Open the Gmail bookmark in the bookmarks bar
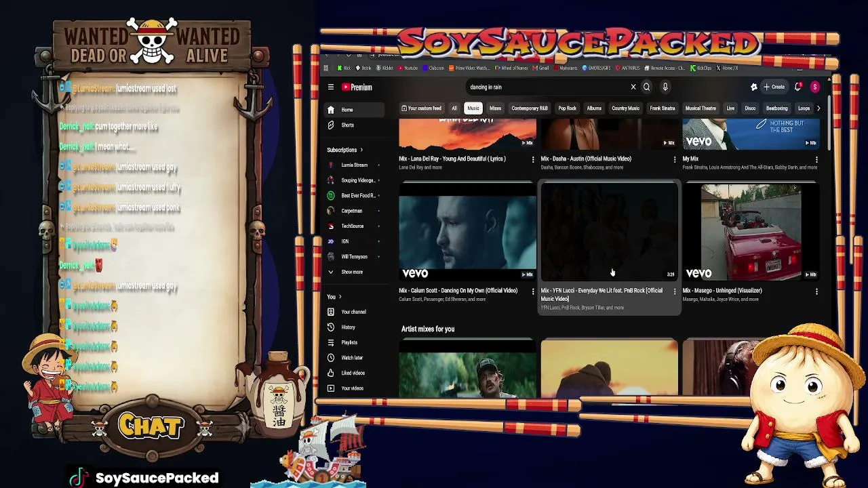Image resolution: width=868 pixels, height=488 pixels. (x=542, y=68)
